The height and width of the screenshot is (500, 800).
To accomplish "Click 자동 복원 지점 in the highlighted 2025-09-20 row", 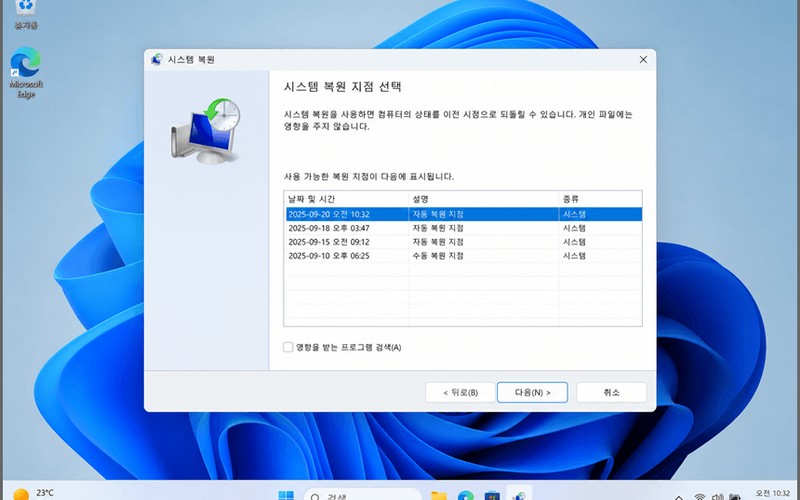I will point(438,214).
